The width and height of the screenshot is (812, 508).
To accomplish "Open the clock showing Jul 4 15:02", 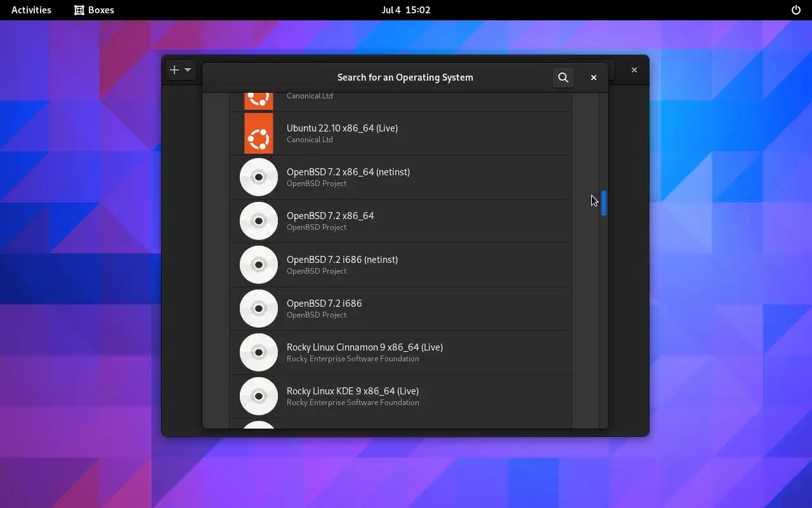I will click(406, 10).
